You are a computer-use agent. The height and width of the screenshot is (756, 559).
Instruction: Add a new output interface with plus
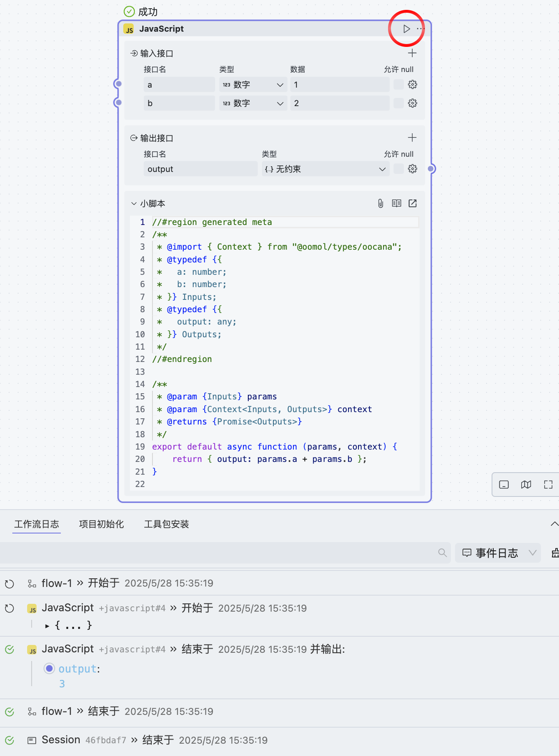point(412,138)
